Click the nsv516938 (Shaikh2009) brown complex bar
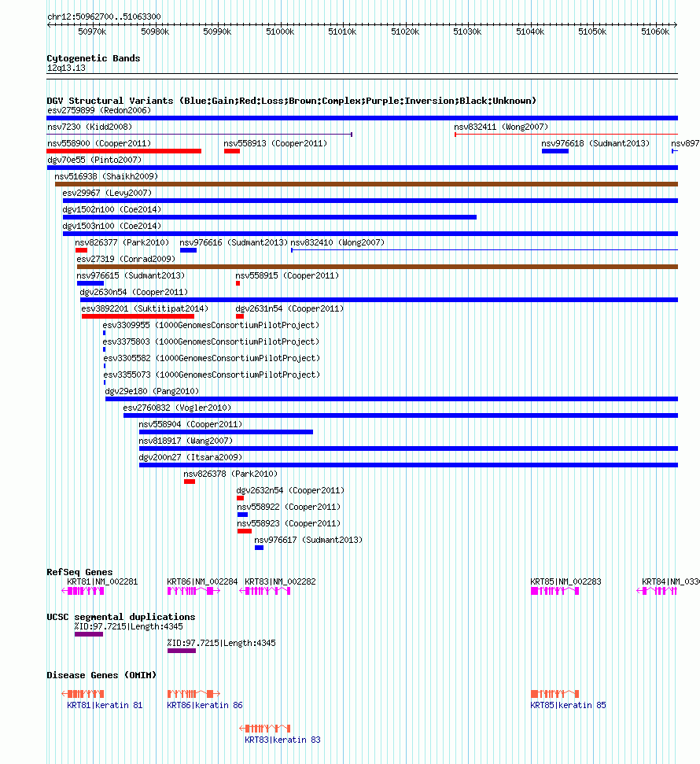 coord(367,184)
